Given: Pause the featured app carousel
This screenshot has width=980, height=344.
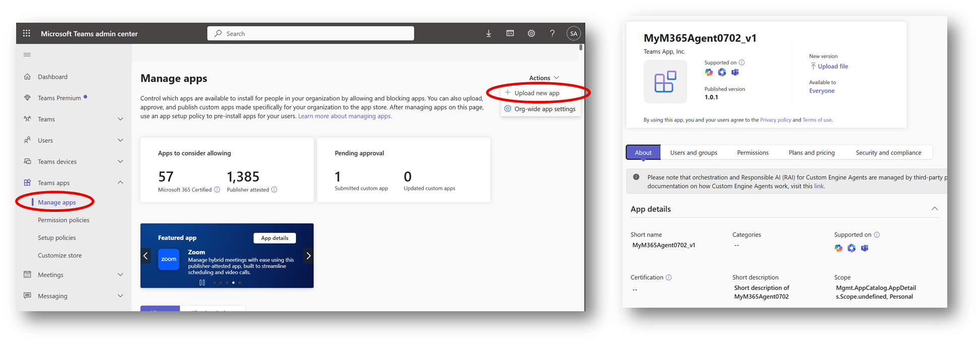Looking at the screenshot, I should pos(202,282).
